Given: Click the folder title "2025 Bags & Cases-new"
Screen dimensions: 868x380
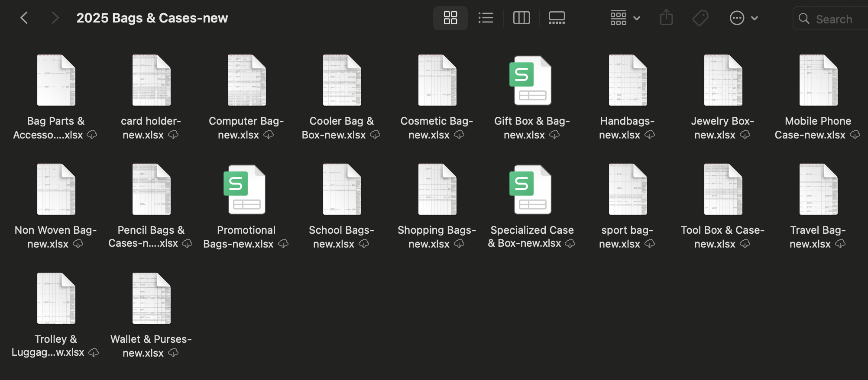Looking at the screenshot, I should (x=152, y=18).
